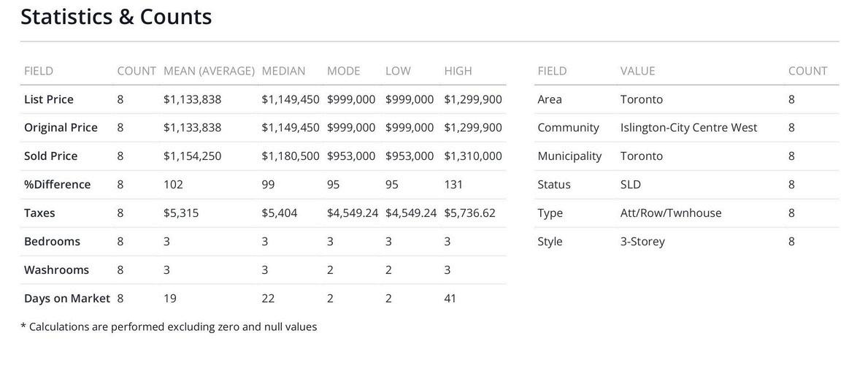Select the Att/Row/Twnhouse type value
This screenshot has height=390, width=868.
671,213
